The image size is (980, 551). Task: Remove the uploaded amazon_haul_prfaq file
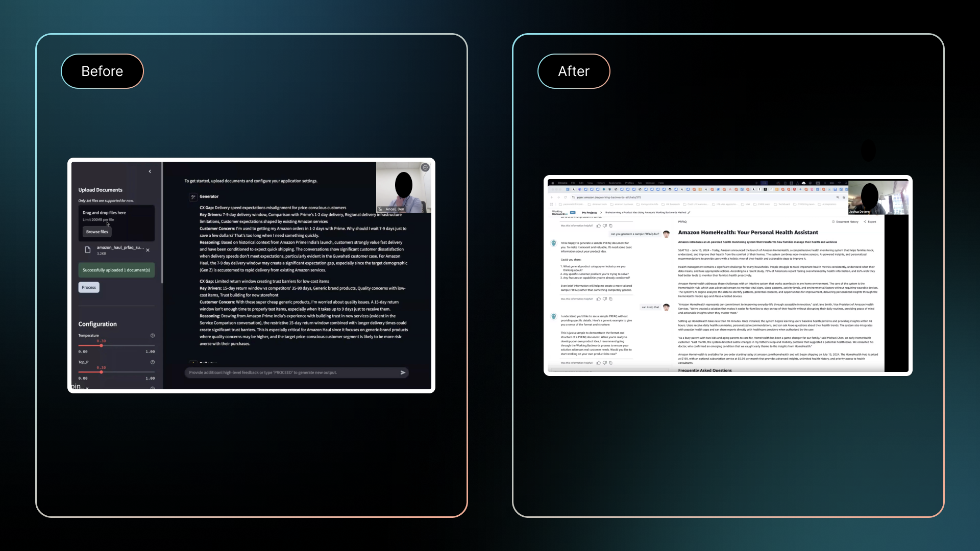point(148,250)
